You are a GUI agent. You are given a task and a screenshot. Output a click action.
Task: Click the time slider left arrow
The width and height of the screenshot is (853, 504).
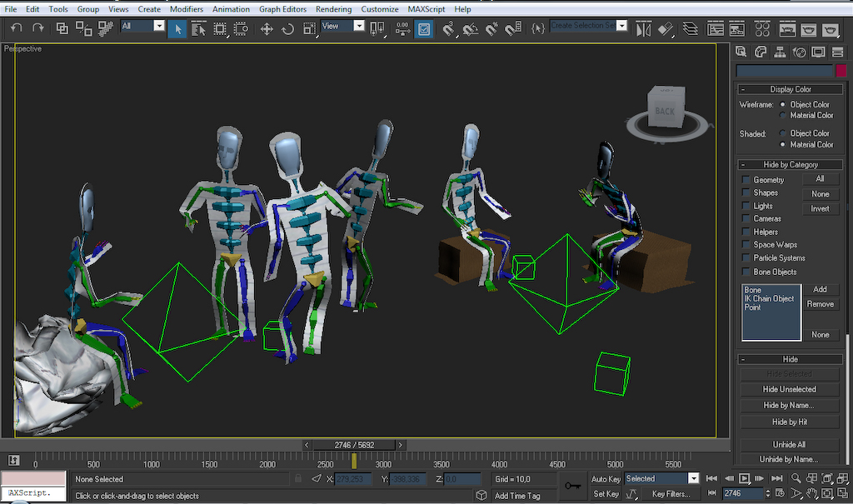tap(307, 445)
